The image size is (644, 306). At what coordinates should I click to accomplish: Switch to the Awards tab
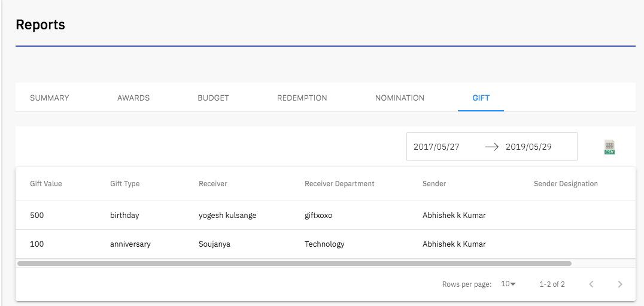(x=133, y=98)
